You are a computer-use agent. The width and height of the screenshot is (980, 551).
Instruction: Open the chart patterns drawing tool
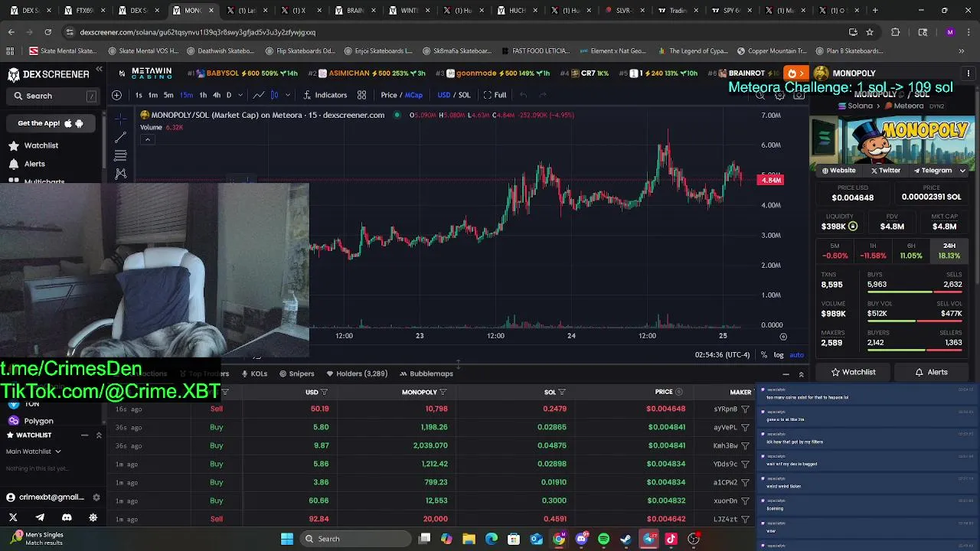pos(120,174)
